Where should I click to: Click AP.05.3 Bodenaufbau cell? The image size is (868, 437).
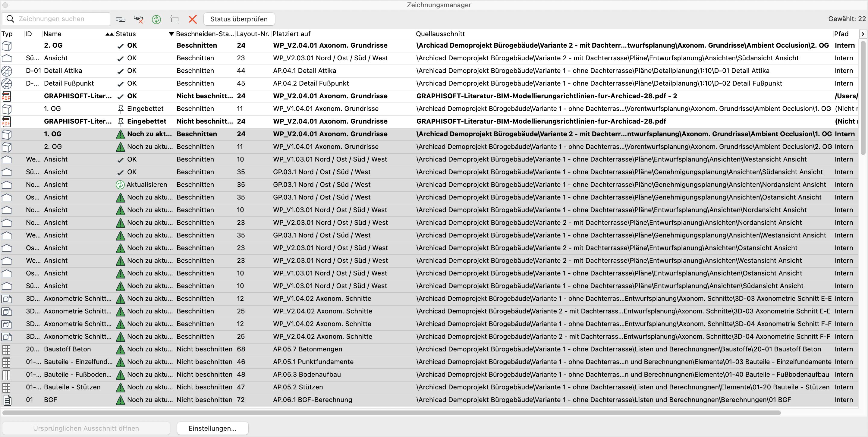[307, 374]
